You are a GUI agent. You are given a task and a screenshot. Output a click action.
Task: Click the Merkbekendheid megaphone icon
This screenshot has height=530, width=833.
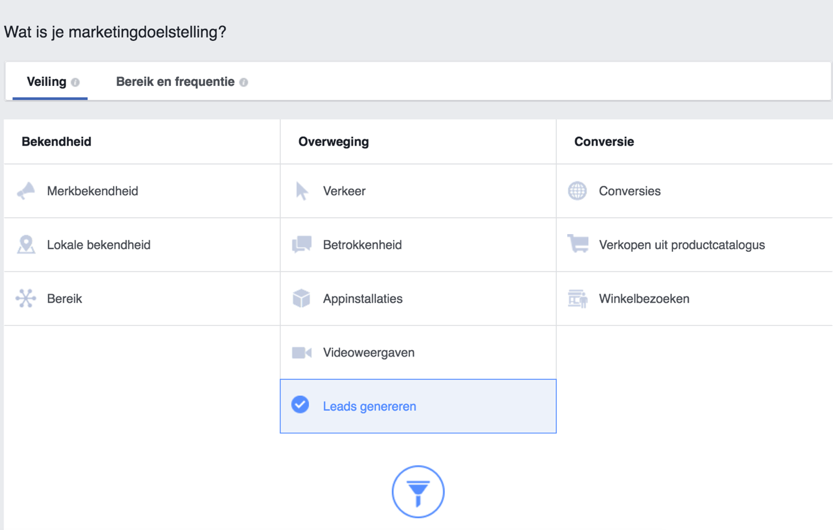[x=26, y=191]
